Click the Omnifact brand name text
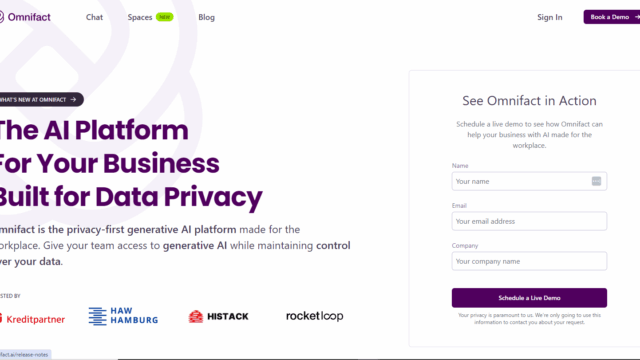This screenshot has height=360, width=640. (29, 17)
